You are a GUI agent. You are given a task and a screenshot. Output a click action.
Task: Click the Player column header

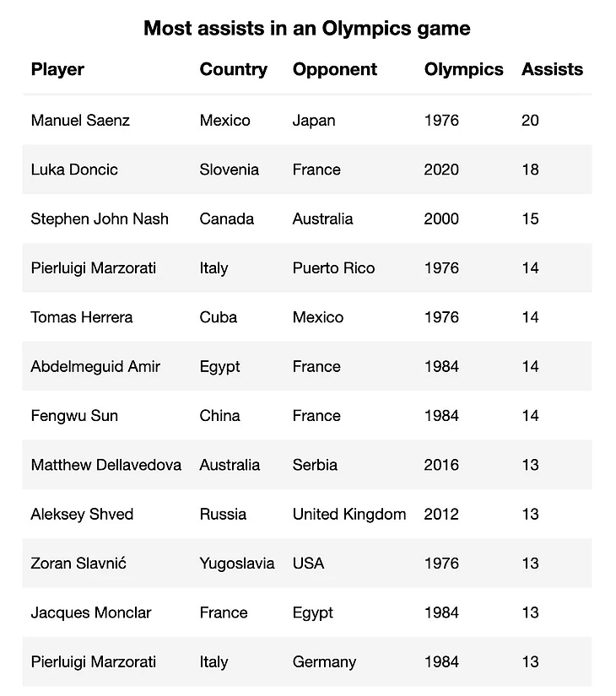(57, 69)
